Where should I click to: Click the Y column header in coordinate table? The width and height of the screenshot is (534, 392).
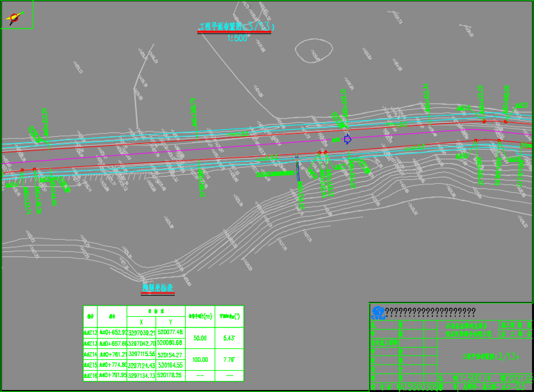pyautogui.click(x=170, y=322)
